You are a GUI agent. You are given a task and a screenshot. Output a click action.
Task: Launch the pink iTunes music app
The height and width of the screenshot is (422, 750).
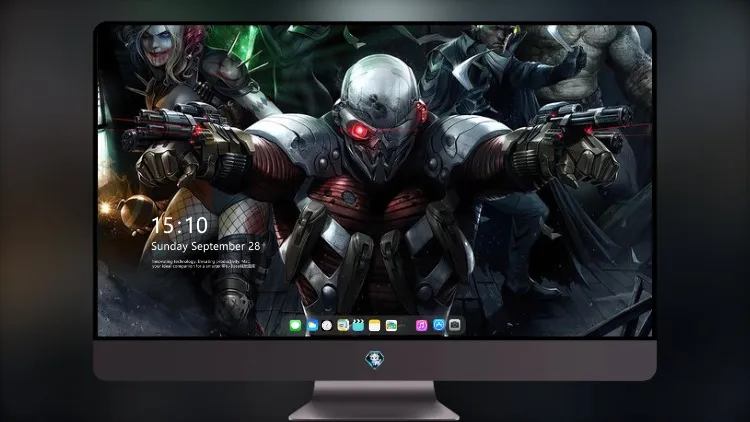click(x=421, y=326)
